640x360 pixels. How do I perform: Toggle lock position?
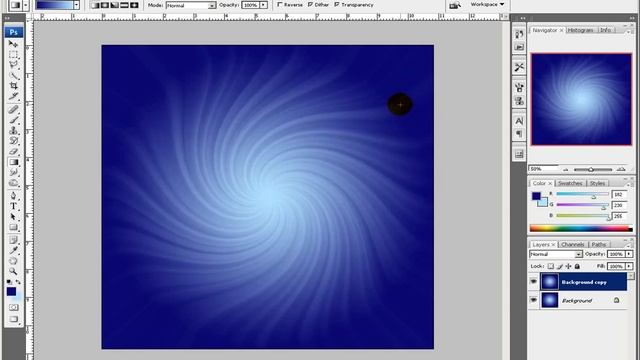pos(568,266)
